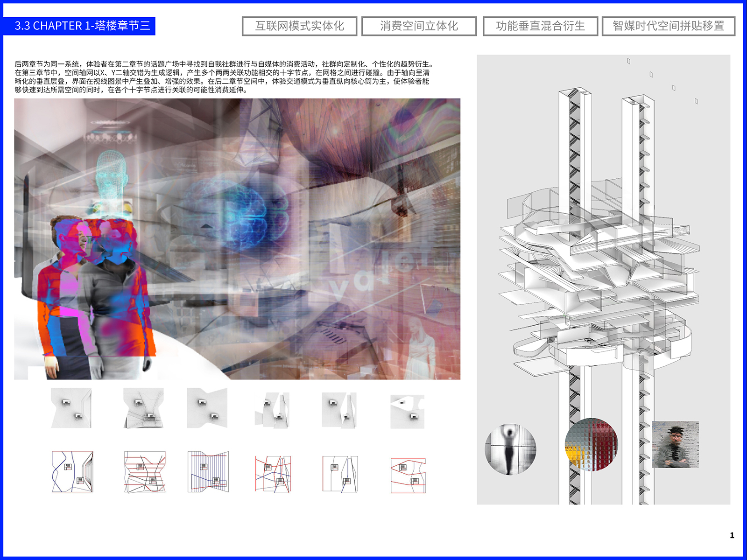This screenshot has width=747, height=560.
Task: Select the fourth gray plan diagram in the upper row
Action: pyautogui.click(x=272, y=410)
